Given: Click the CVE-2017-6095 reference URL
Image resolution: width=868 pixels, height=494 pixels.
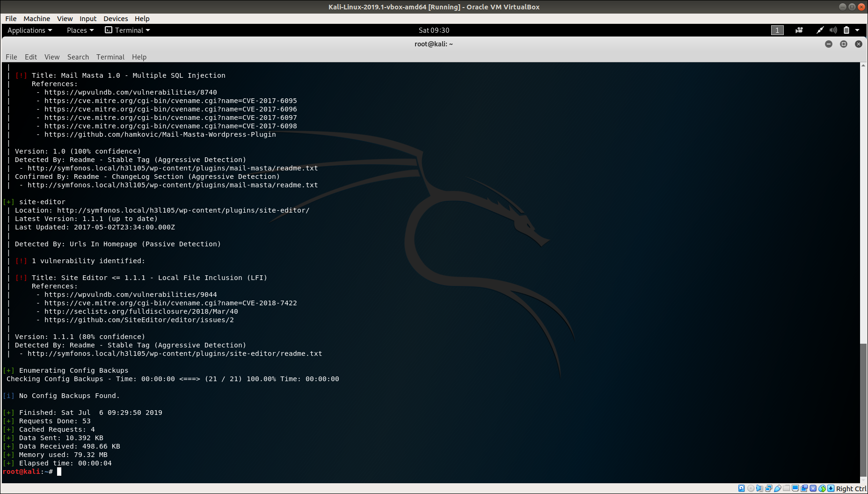Looking at the screenshot, I should pyautogui.click(x=170, y=101).
